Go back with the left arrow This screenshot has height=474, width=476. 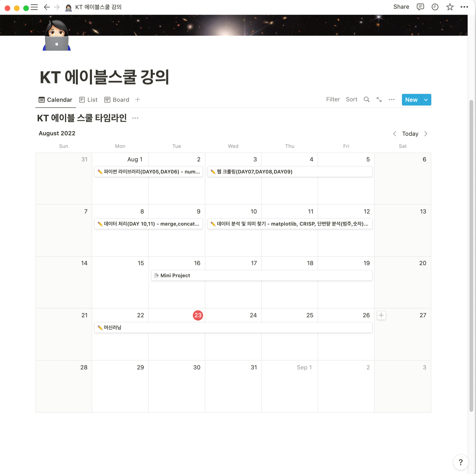click(47, 7)
